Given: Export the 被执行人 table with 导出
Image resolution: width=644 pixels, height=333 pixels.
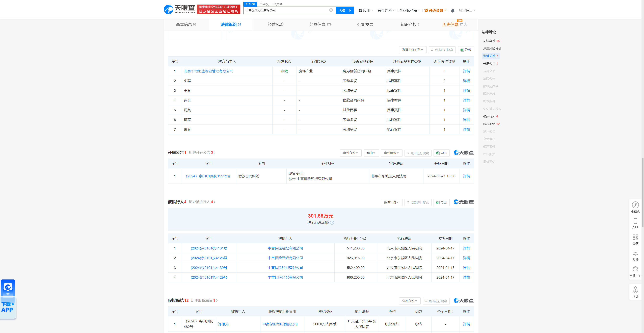Looking at the screenshot, I should tap(442, 202).
